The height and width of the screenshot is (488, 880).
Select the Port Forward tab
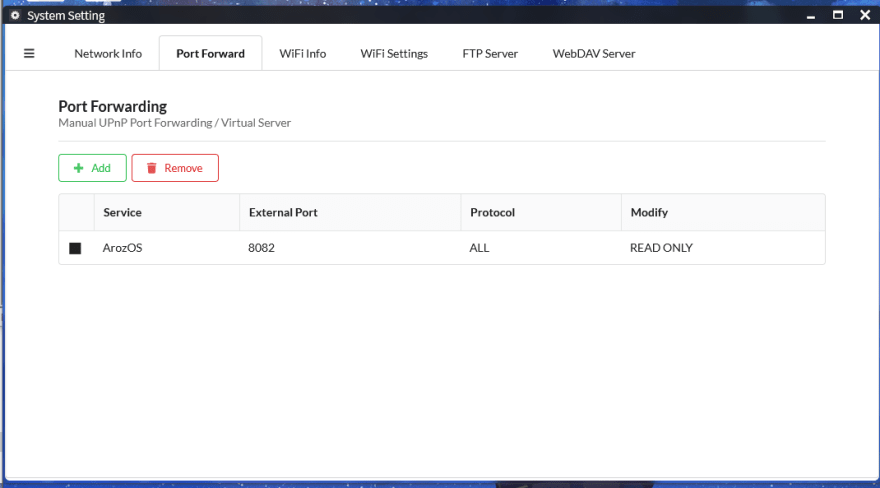coord(210,53)
